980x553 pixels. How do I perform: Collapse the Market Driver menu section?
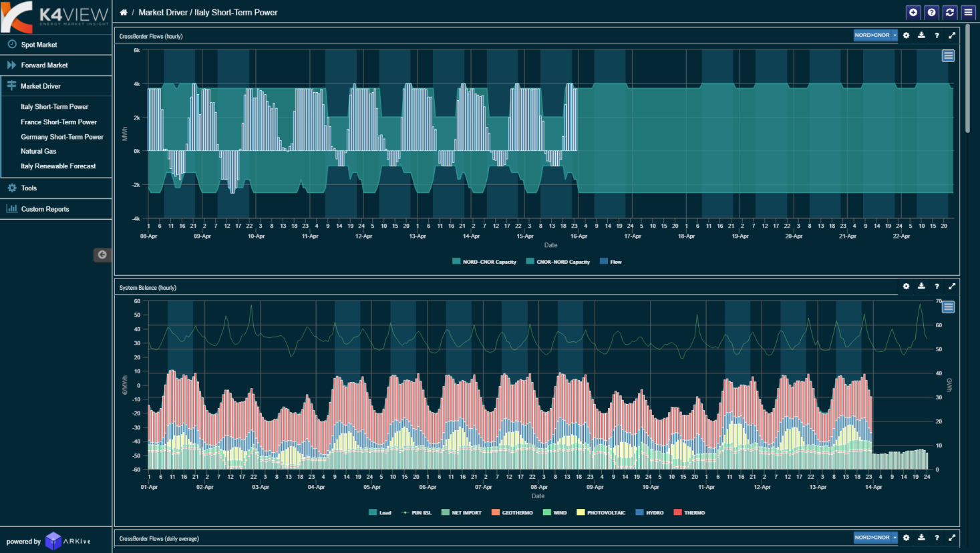pyautogui.click(x=56, y=86)
